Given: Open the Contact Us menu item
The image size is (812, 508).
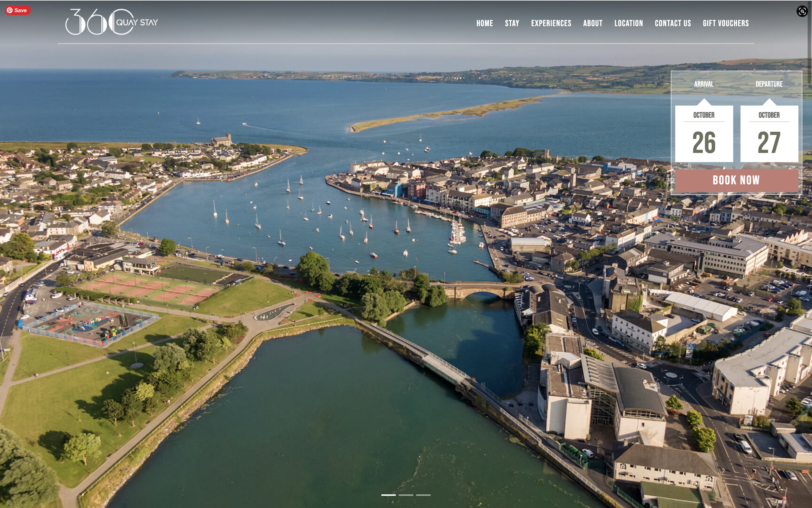Looking at the screenshot, I should point(673,23).
